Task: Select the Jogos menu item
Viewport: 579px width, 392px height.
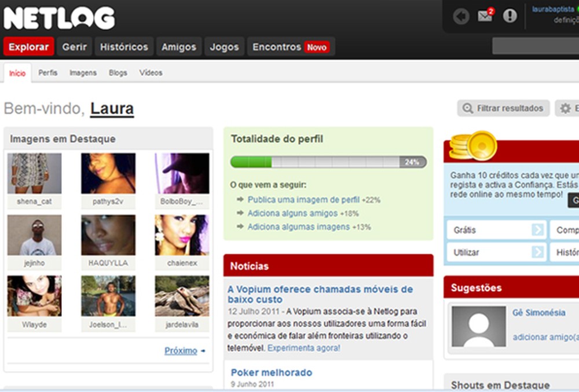Action: point(224,46)
